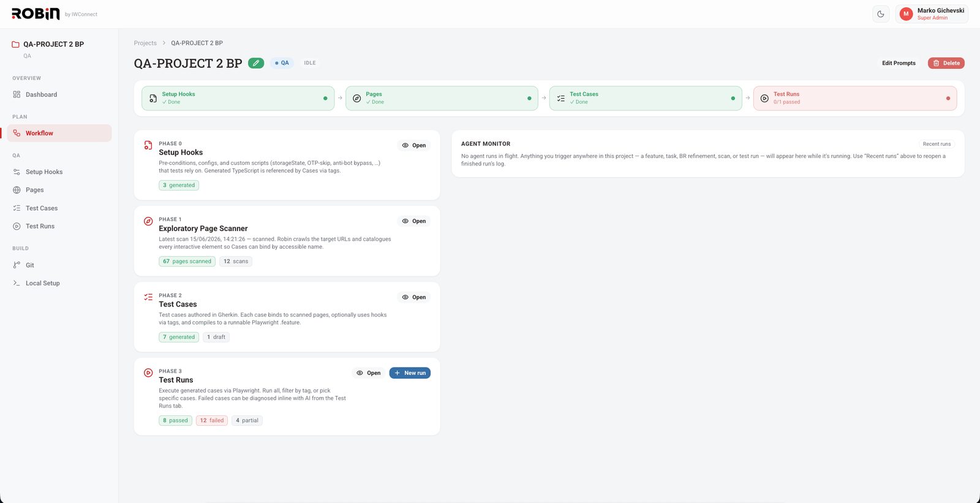Viewport: 980px width, 503px height.
Task: Open Workflow in the sidebar
Action: point(59,133)
